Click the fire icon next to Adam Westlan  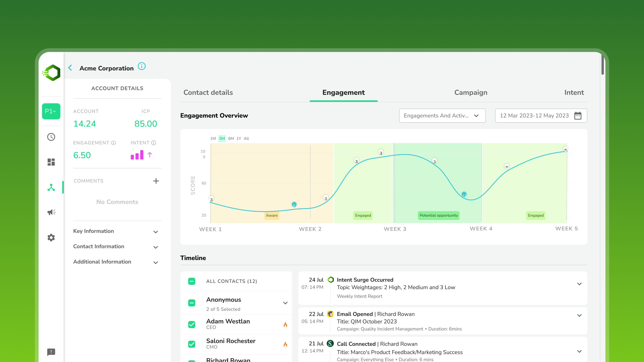(285, 324)
